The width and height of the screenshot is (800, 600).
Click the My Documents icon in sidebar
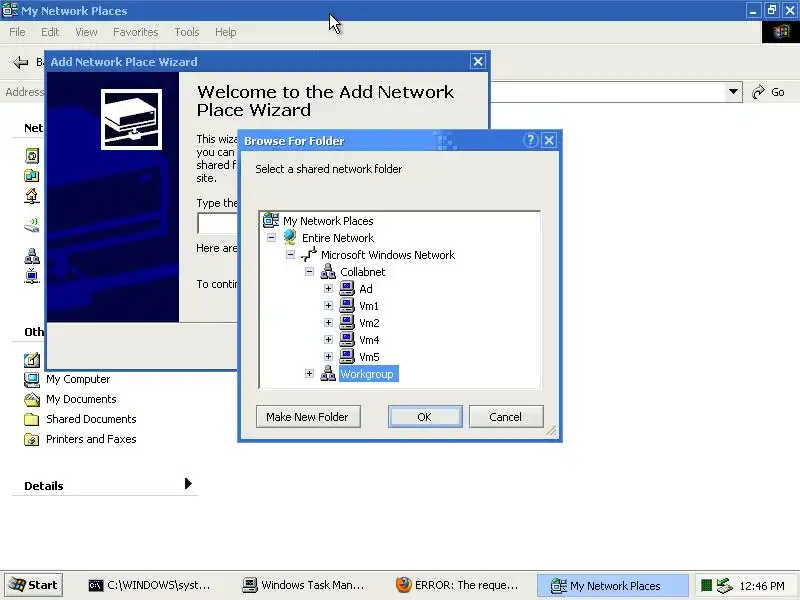[32, 399]
